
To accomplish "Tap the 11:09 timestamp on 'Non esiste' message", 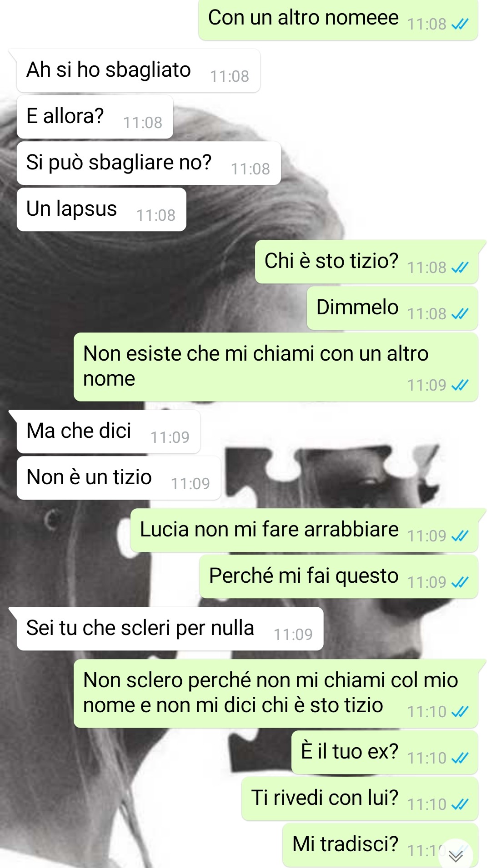I will coord(426,385).
